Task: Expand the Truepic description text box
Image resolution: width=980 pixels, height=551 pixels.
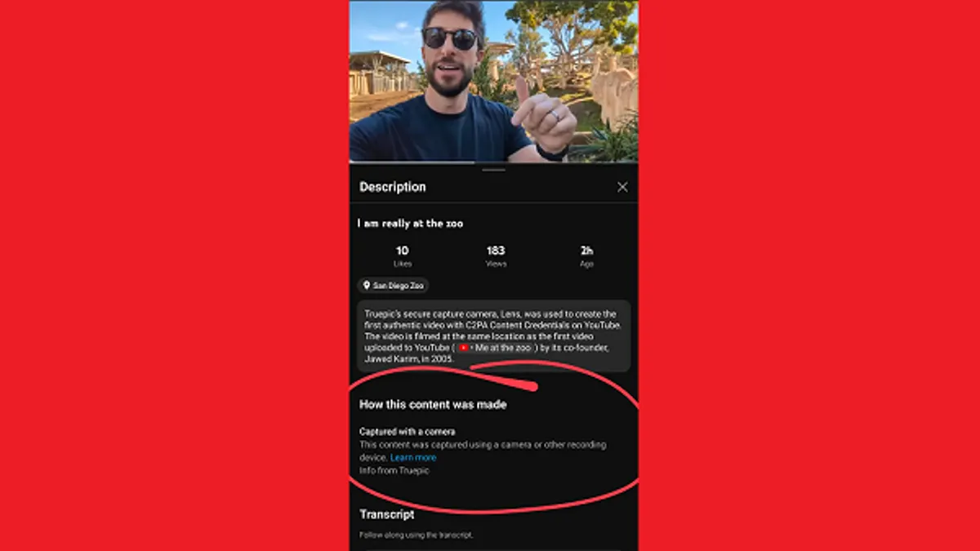Action: pyautogui.click(x=494, y=336)
